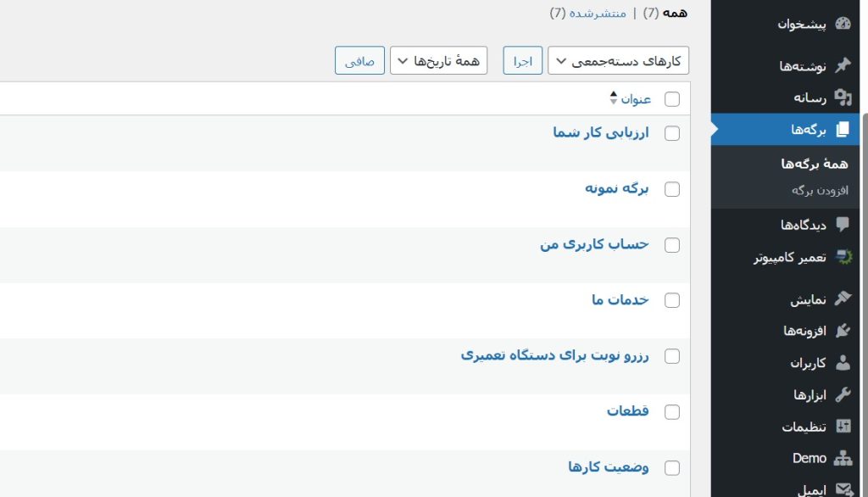Sort pages using the عنوان sort arrows
The image size is (868, 497).
(x=614, y=98)
